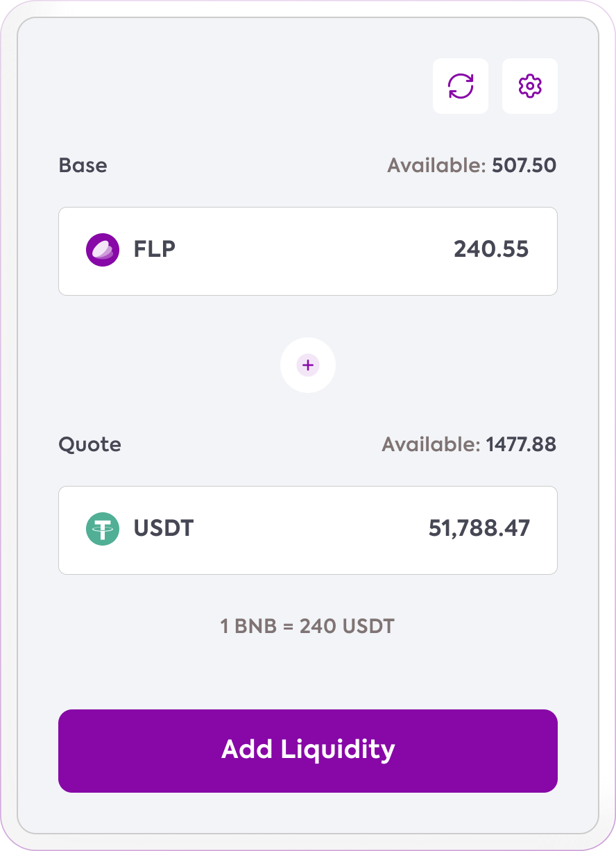The image size is (616, 851).
Task: Click the Available label above the USDT field
Action: (431, 444)
